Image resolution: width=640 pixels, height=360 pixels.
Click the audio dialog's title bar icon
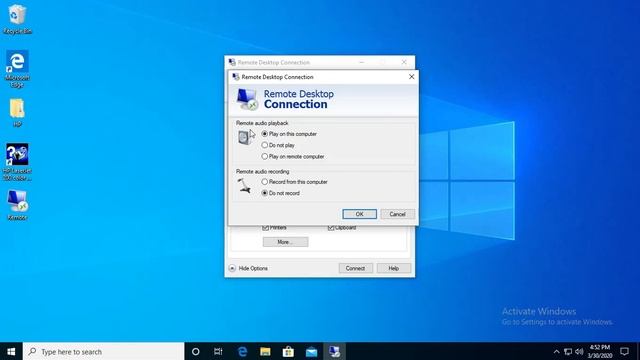pyautogui.click(x=236, y=77)
